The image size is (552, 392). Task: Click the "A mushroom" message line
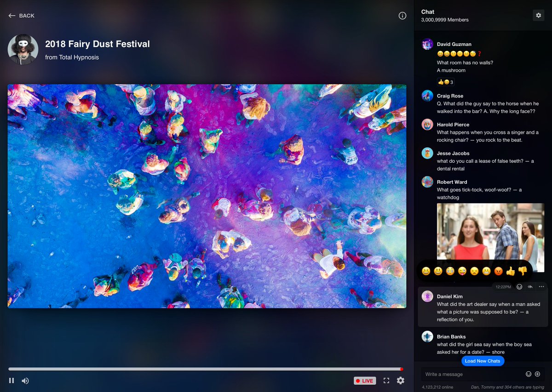tap(451, 70)
